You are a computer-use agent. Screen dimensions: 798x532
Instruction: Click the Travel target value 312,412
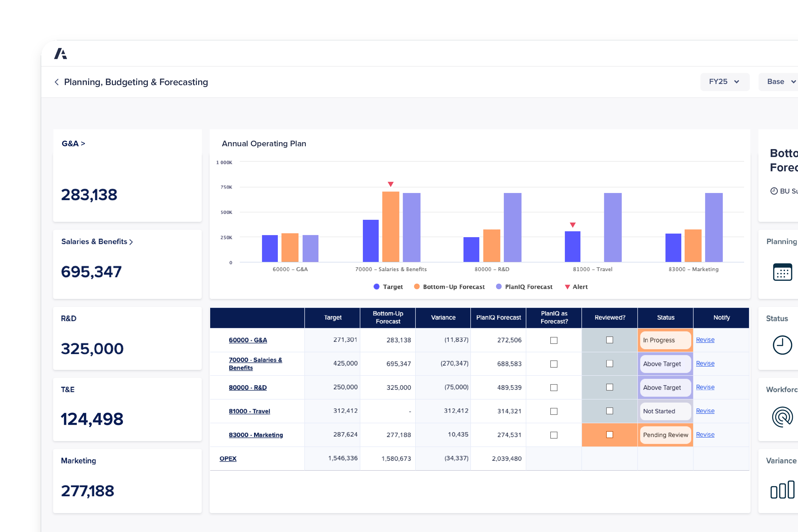345,411
